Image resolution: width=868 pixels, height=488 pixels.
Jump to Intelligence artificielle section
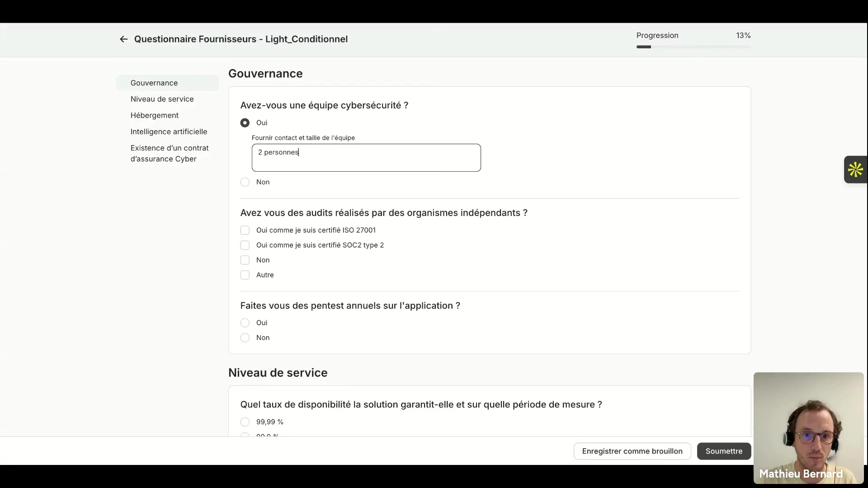point(169,131)
